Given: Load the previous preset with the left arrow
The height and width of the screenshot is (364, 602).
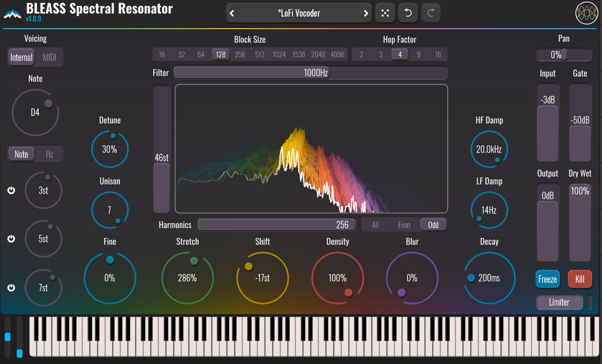Looking at the screenshot, I should 232,13.
